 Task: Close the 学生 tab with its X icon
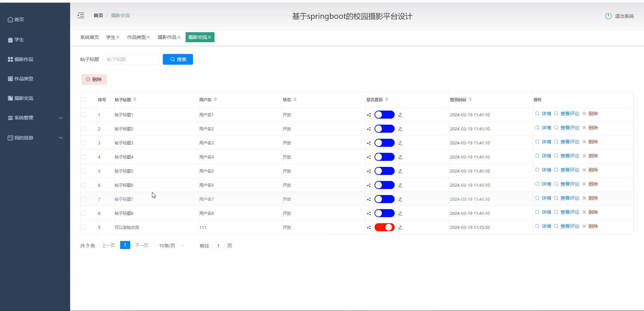[118, 37]
